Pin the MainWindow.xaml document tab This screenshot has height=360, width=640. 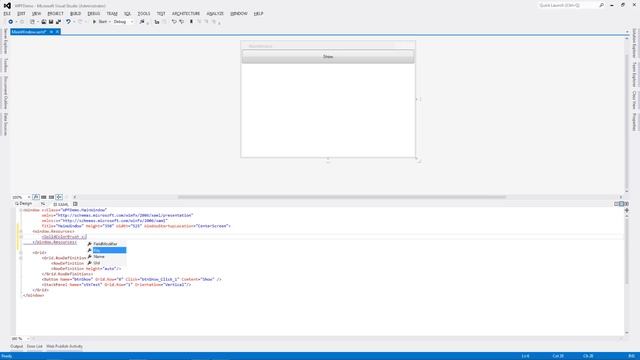pyautogui.click(x=51, y=32)
